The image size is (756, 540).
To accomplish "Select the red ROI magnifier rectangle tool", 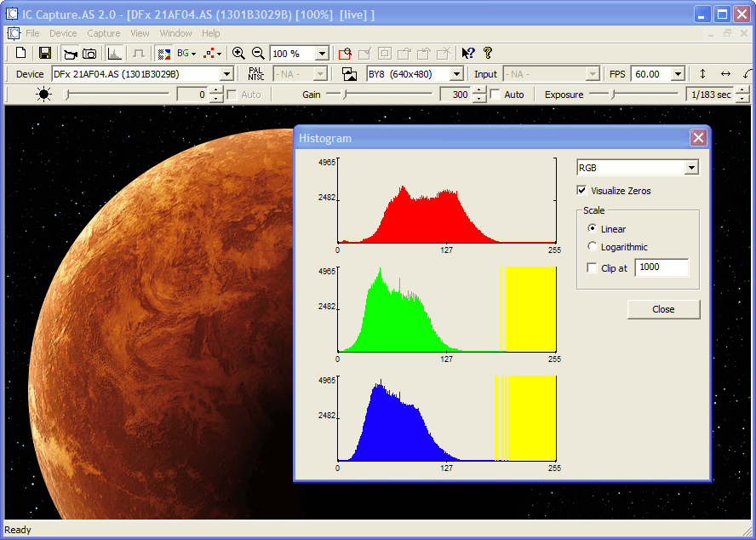I will point(345,53).
